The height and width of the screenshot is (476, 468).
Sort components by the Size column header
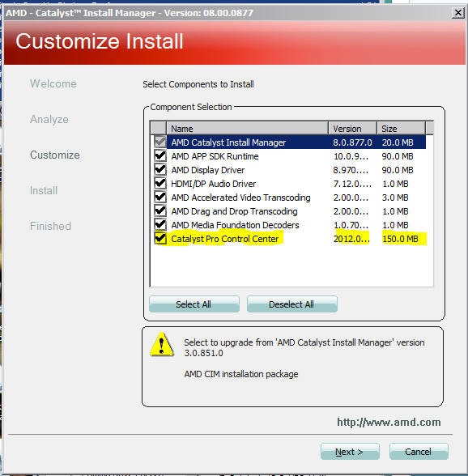click(x=401, y=129)
